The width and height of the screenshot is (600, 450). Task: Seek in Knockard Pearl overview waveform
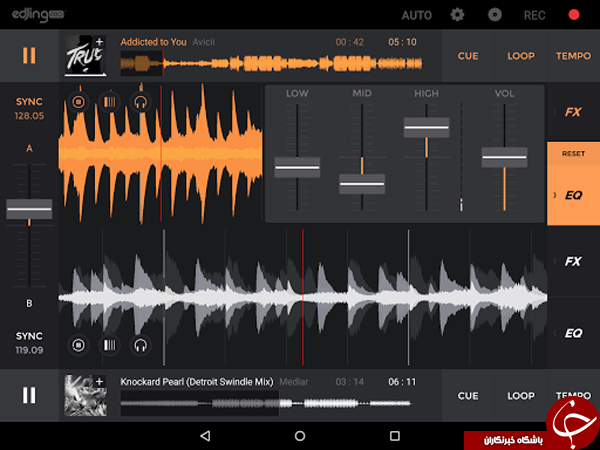pos(266,403)
